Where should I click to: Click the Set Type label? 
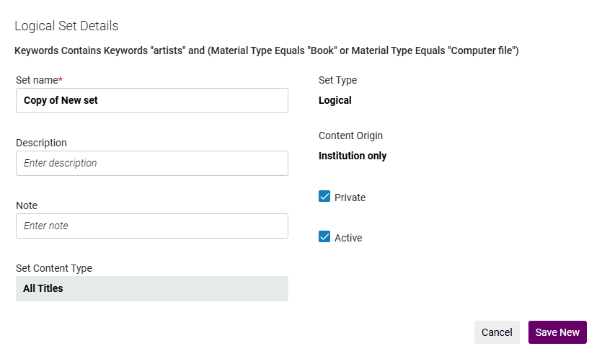click(x=337, y=80)
